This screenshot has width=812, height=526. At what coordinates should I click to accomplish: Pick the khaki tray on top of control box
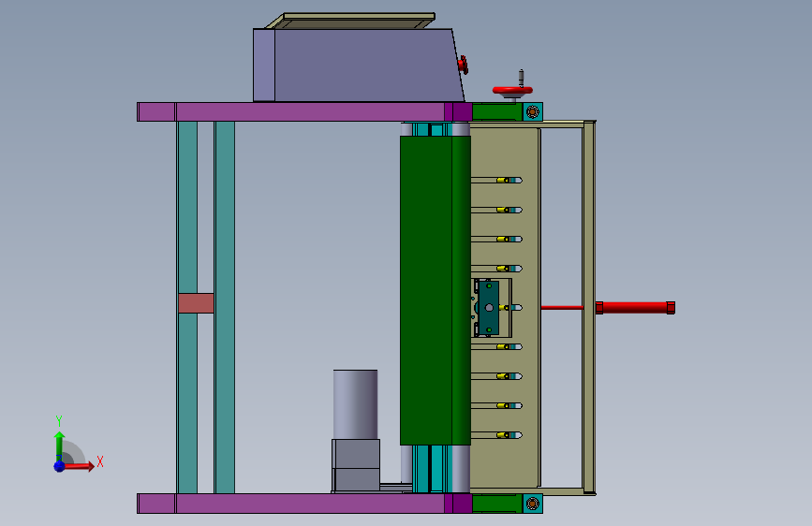coord(350,21)
